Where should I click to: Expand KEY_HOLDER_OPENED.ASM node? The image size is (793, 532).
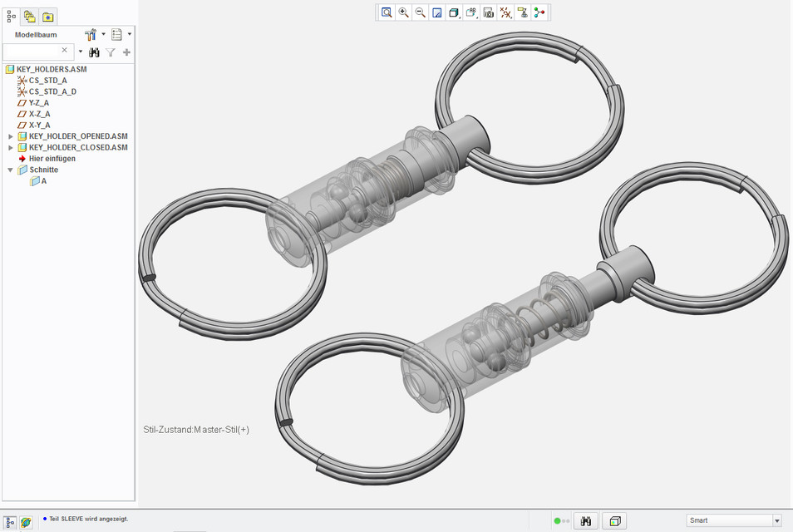coord(11,136)
